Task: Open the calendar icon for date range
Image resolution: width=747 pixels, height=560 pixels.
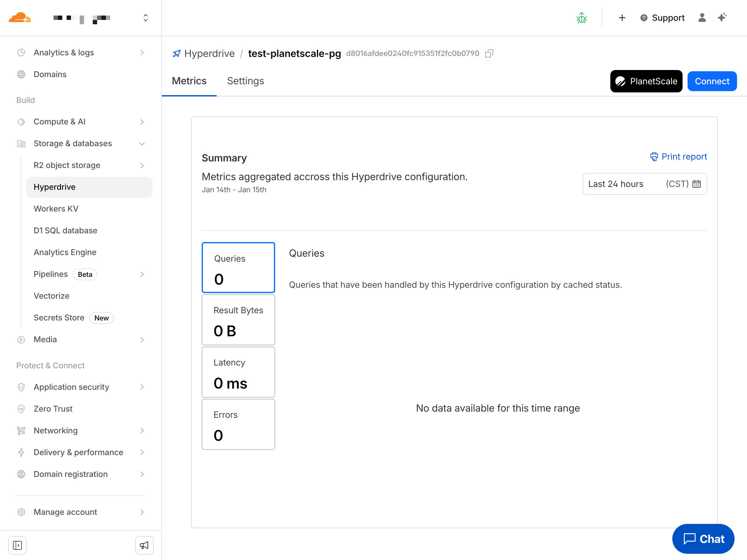Action: (696, 184)
